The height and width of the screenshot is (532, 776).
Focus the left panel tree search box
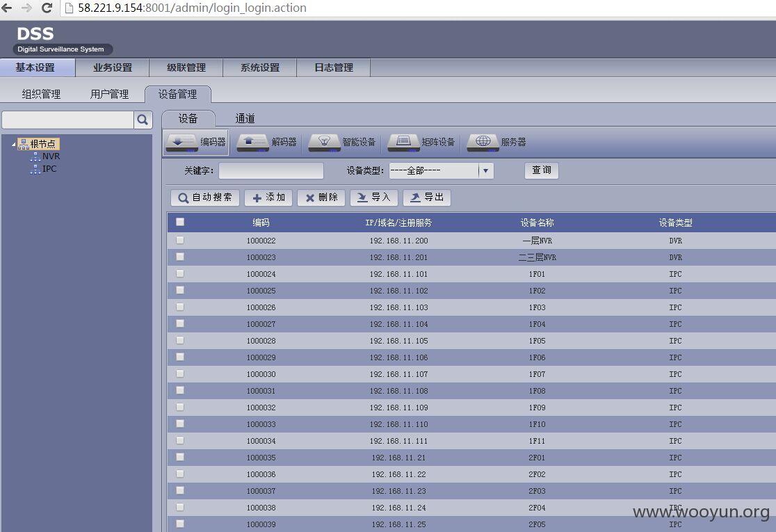(x=68, y=120)
